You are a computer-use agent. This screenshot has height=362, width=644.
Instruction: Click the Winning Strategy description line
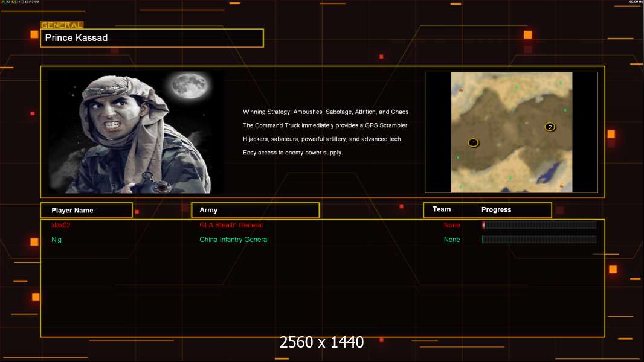pos(325,112)
